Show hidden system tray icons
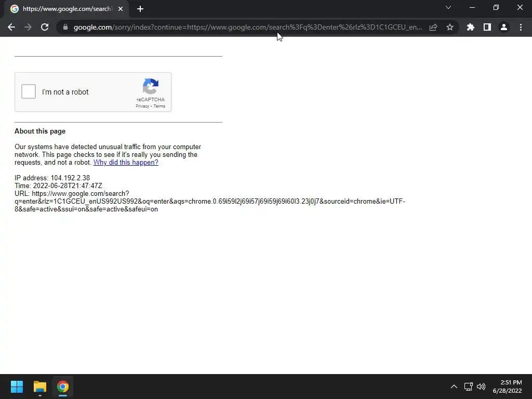532x399 pixels. coord(454,387)
